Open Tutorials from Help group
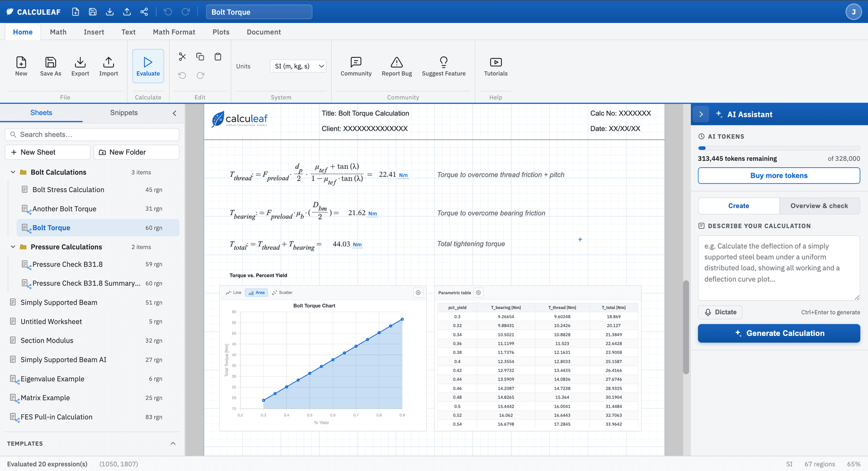The image size is (868, 471). point(496,66)
